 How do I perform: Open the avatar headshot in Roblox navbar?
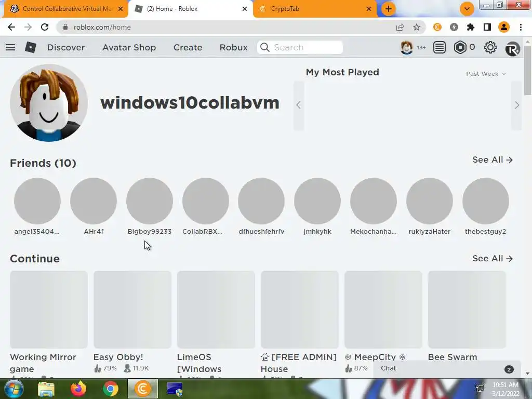click(x=406, y=47)
